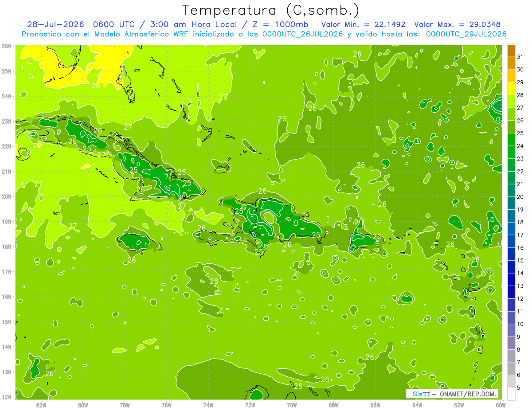Viewport: 532px width, 411px height.
Task: Click the '68W' longitude axis label
Action: tap(334, 405)
